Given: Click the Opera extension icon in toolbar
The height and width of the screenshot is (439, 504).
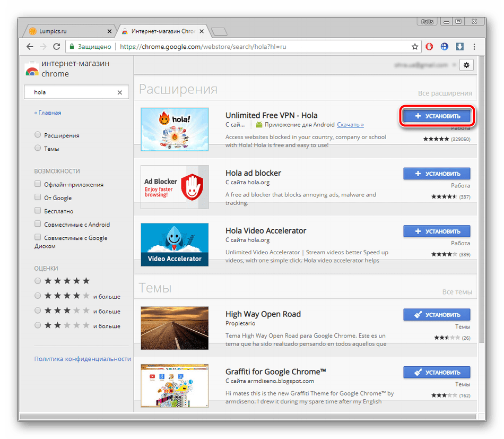Looking at the screenshot, I should tap(430, 47).
